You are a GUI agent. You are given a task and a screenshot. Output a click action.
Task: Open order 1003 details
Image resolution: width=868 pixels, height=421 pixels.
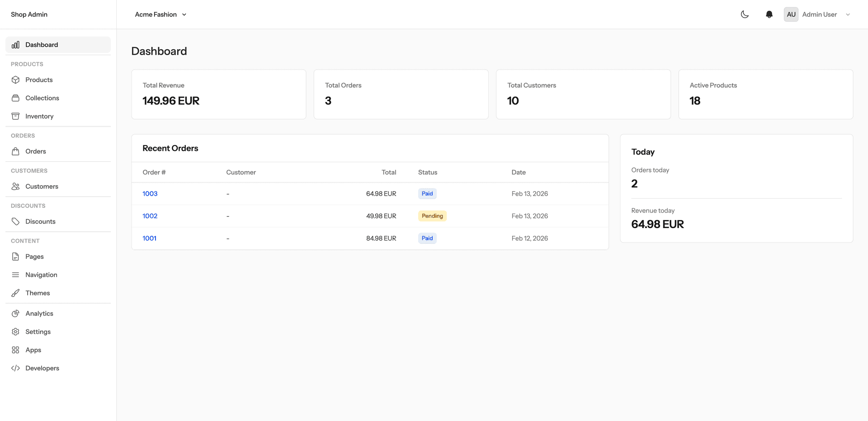pyautogui.click(x=150, y=193)
